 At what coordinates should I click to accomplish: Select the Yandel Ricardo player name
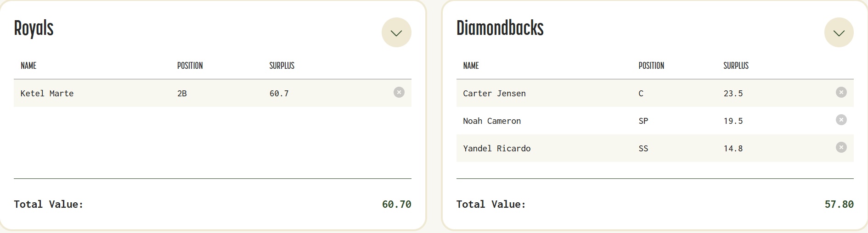[496, 149]
